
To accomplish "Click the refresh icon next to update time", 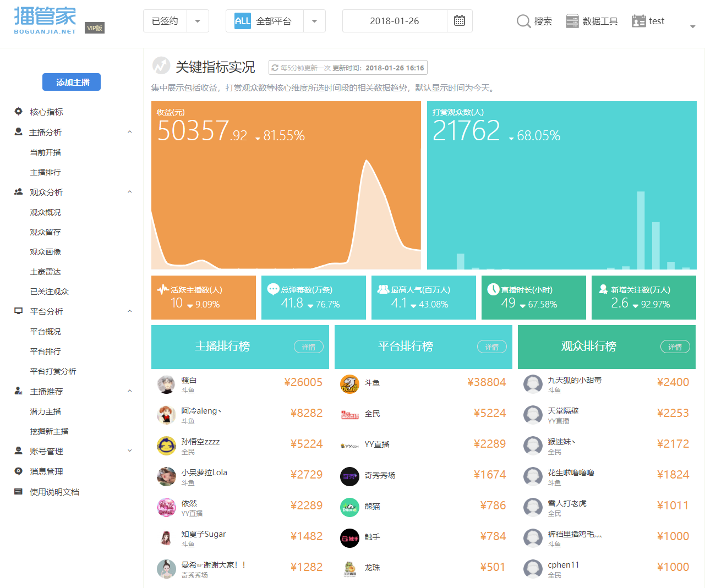I will [275, 68].
